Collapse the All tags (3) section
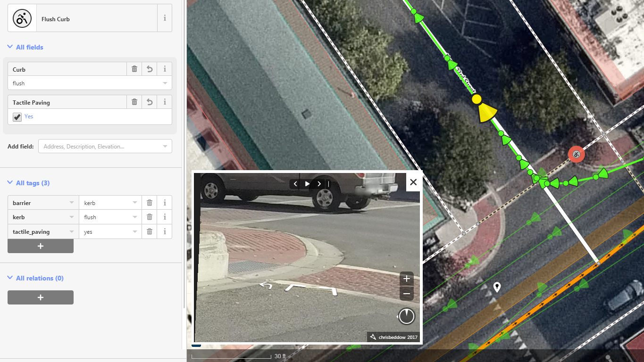This screenshot has width=644, height=362. [33, 183]
